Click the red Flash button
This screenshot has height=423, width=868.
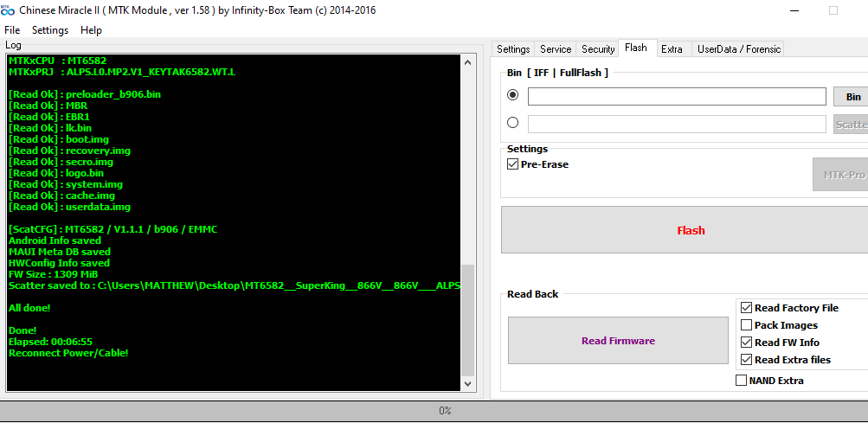coord(685,230)
